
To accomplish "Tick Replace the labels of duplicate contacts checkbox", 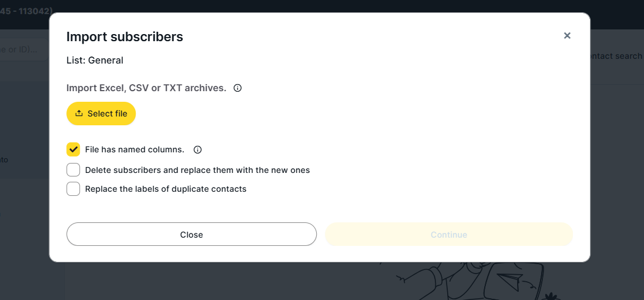I will [x=73, y=189].
